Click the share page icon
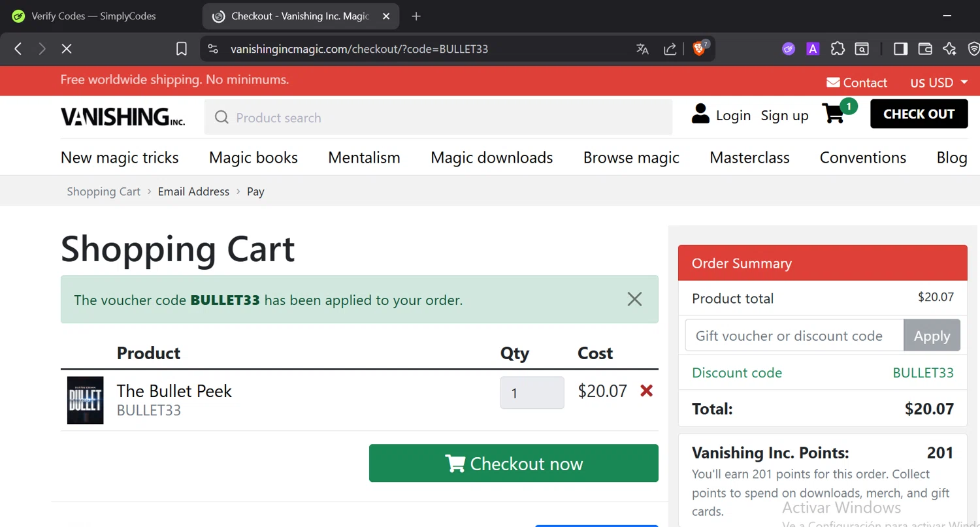Image resolution: width=980 pixels, height=527 pixels. [x=670, y=49]
